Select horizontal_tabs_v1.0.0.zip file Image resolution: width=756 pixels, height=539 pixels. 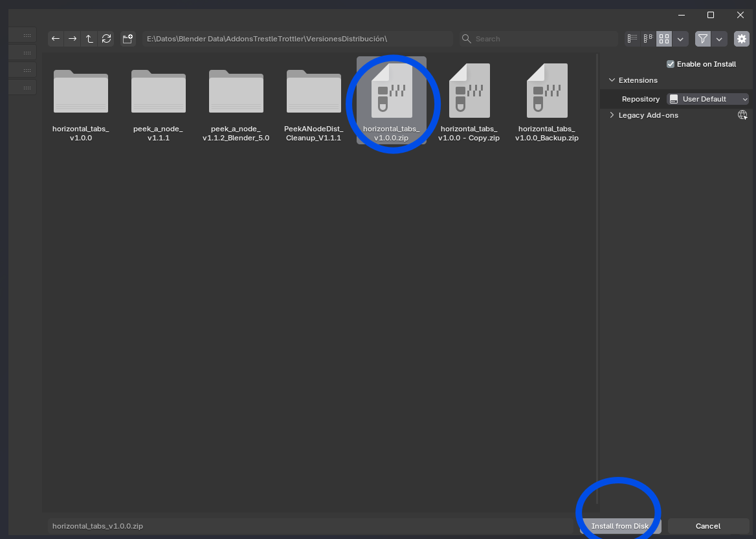392,100
